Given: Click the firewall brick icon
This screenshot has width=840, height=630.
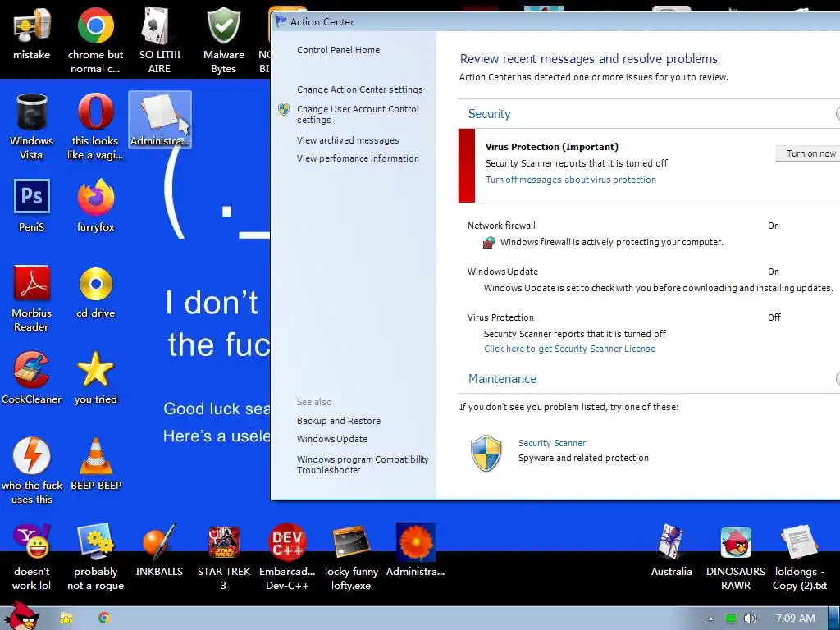Looking at the screenshot, I should pos(489,242).
